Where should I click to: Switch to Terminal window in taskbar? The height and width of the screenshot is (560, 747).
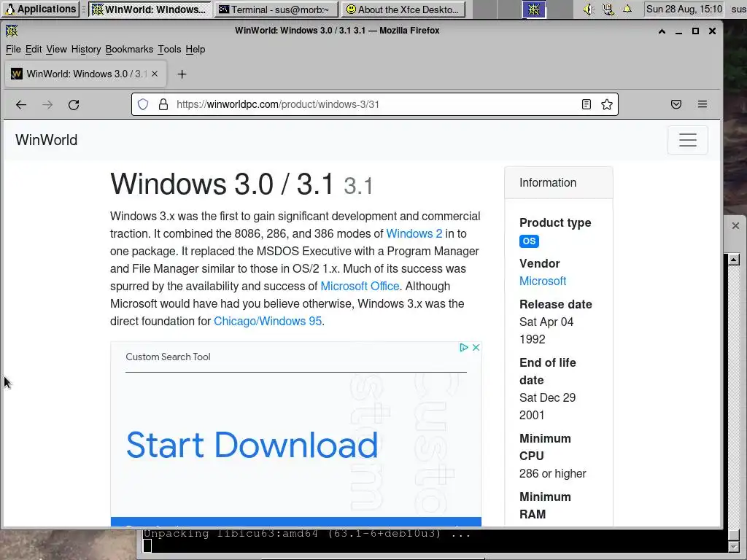pos(276,9)
